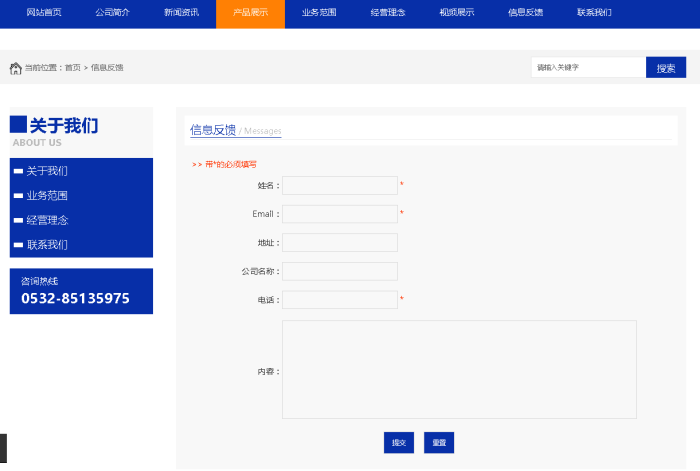This screenshot has height=471, width=700.
Task: Click into the 公司名称 company field
Action: tap(340, 271)
